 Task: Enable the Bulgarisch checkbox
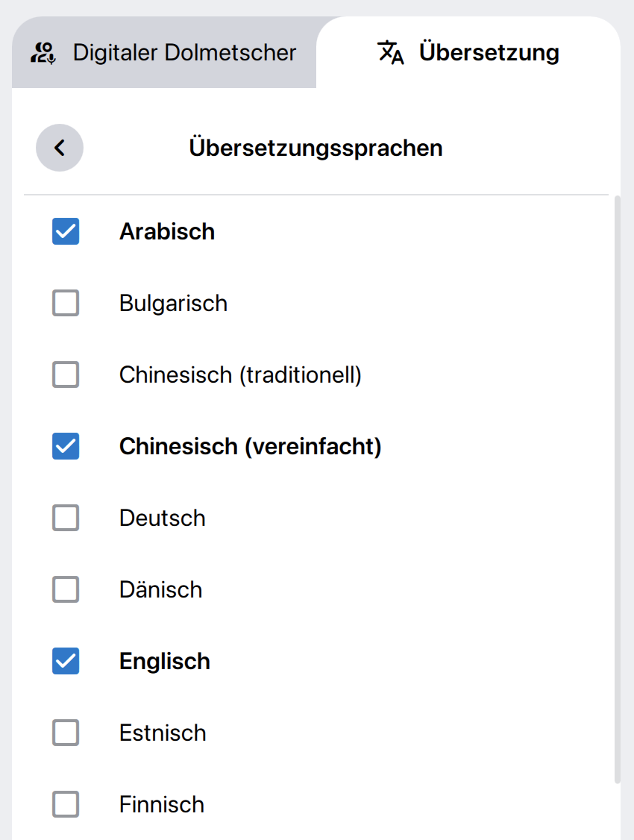click(x=66, y=303)
